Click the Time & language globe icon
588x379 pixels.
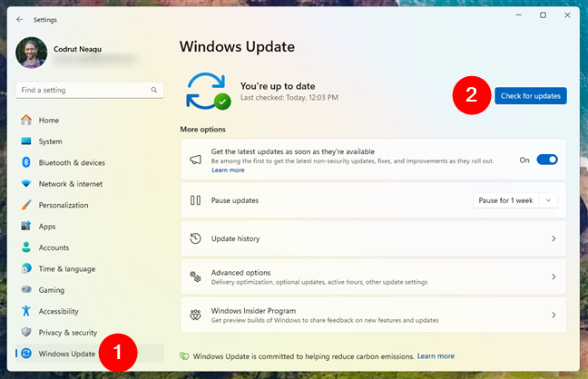pyautogui.click(x=26, y=268)
